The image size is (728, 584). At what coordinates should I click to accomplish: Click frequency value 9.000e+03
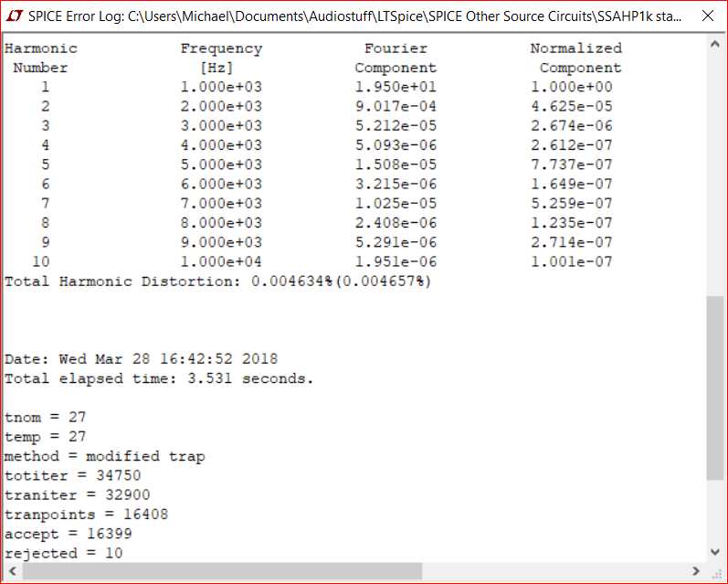(x=221, y=242)
